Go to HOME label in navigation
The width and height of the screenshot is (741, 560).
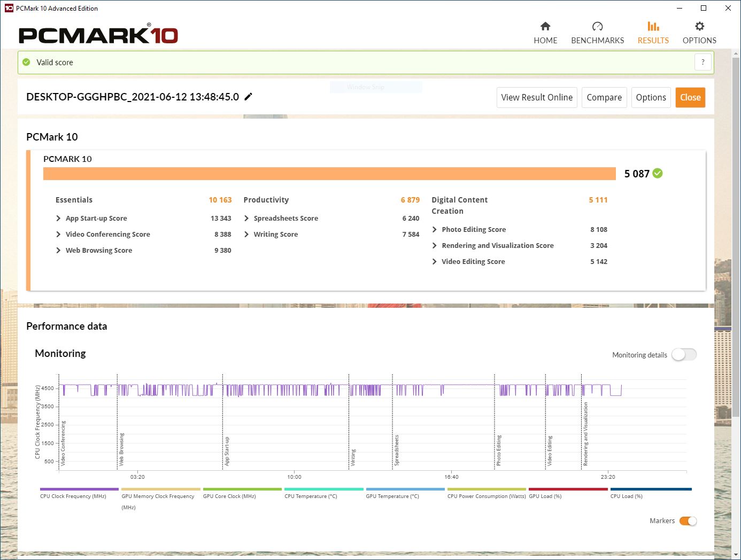coord(545,40)
